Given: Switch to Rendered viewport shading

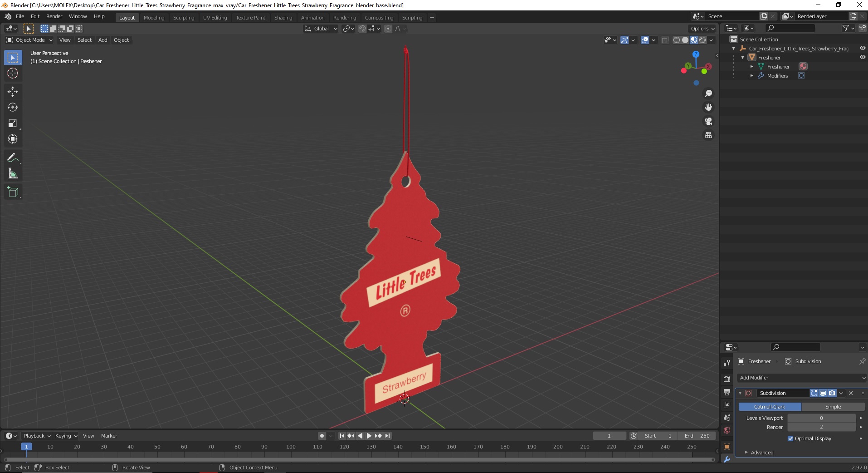Looking at the screenshot, I should click(702, 40).
